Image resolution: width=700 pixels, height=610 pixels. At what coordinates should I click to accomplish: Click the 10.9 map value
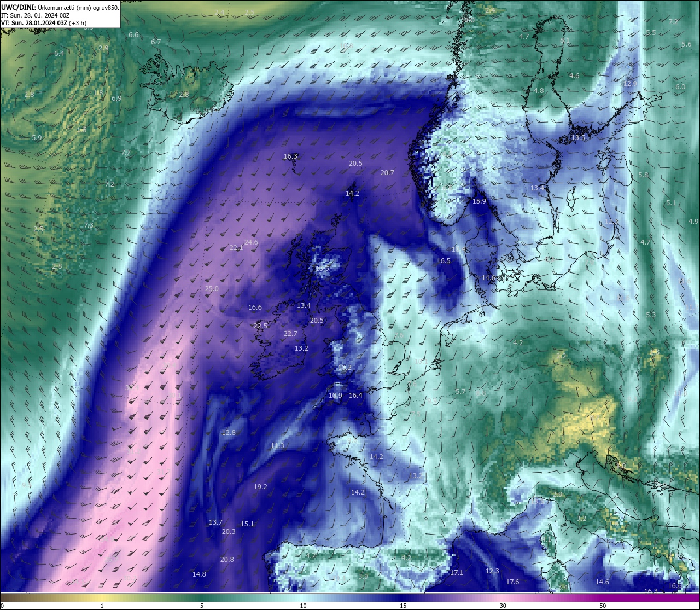pos(335,395)
